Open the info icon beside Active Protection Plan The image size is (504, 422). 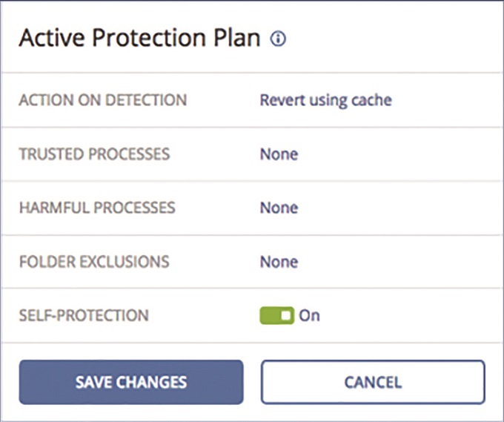click(278, 39)
